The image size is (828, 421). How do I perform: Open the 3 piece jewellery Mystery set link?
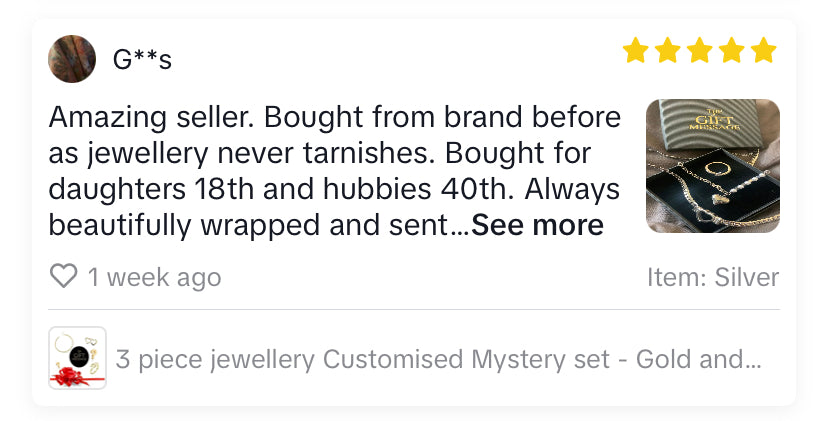coord(438,359)
